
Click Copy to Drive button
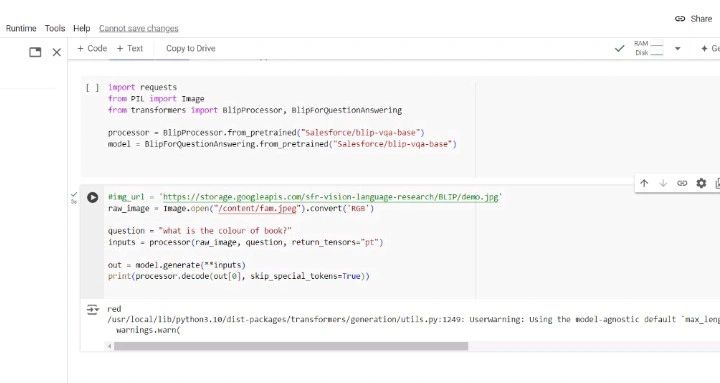pyautogui.click(x=191, y=48)
